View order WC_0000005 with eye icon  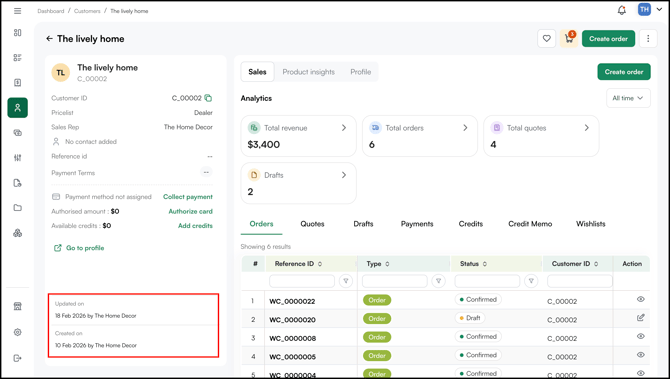click(641, 355)
